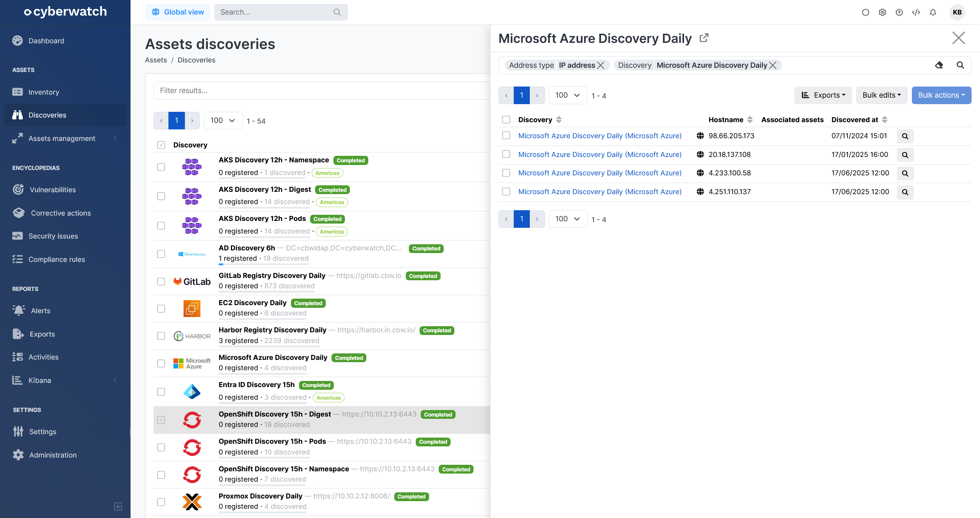The image size is (980, 518).
Task: Click the circle status icon in header
Action: click(x=866, y=12)
